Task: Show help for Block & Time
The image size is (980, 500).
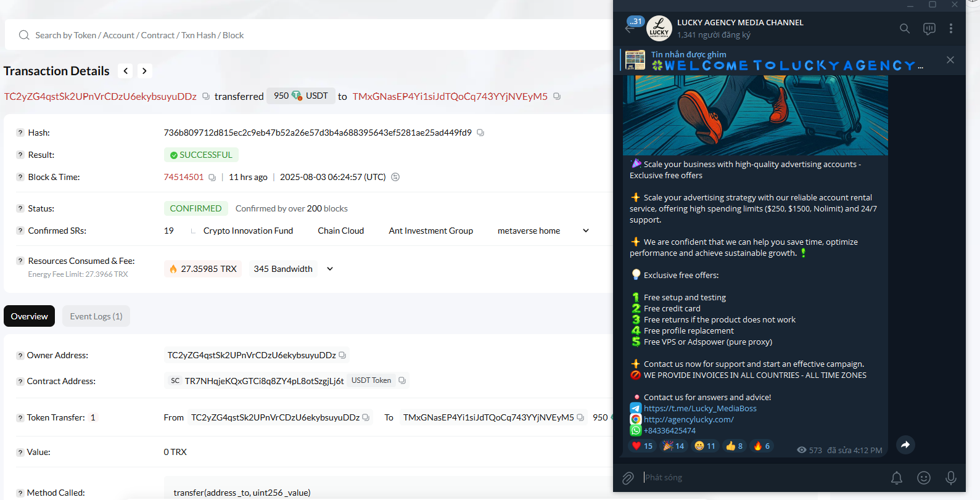Action: [20, 177]
